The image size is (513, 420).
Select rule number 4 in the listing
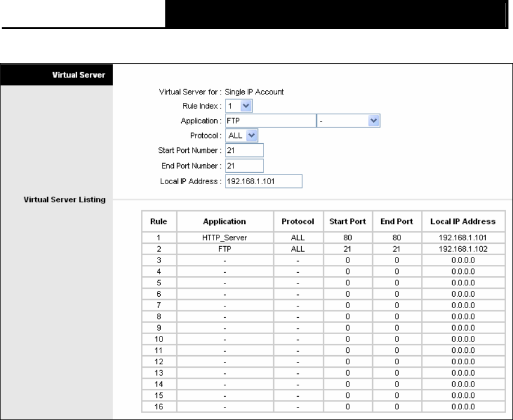pyautogui.click(x=159, y=271)
